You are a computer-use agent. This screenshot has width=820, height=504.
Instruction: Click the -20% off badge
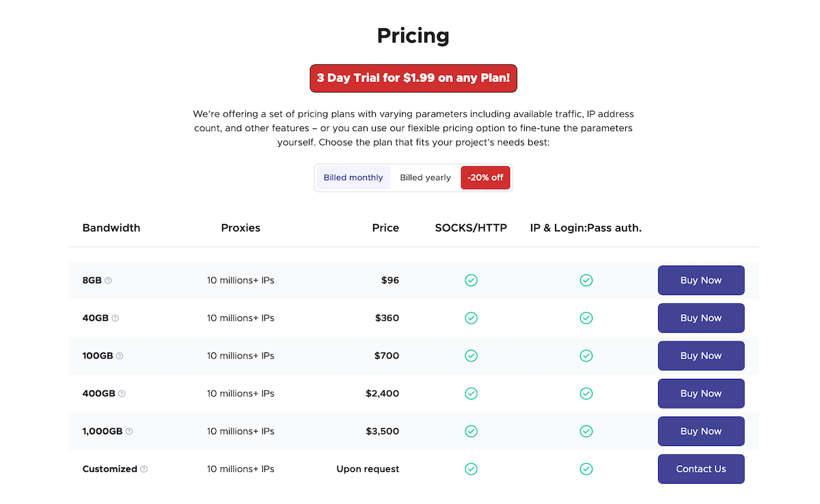click(486, 178)
